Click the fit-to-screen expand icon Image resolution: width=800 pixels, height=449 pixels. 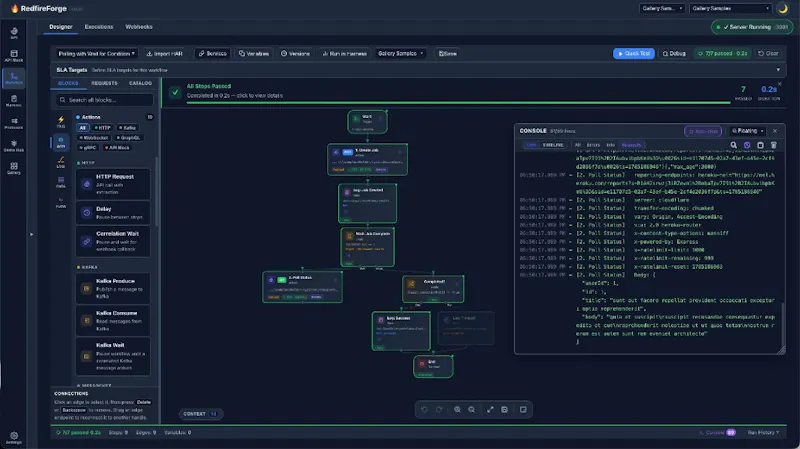tap(490, 409)
